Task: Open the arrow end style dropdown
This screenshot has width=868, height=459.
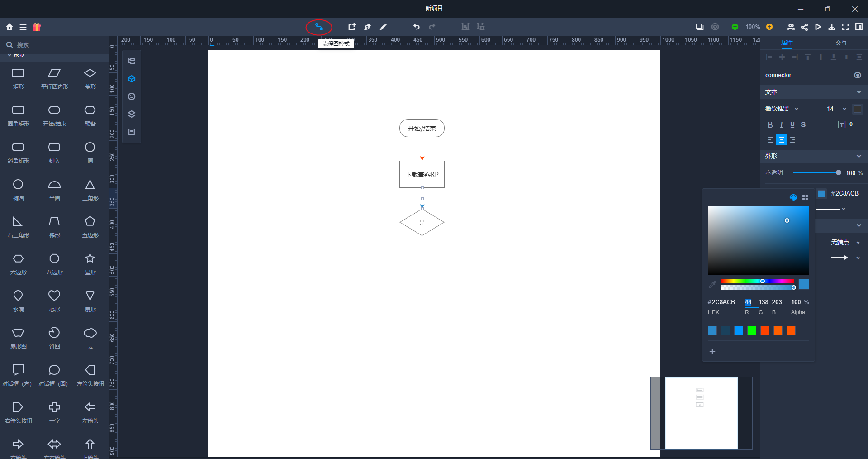Action: (845, 258)
